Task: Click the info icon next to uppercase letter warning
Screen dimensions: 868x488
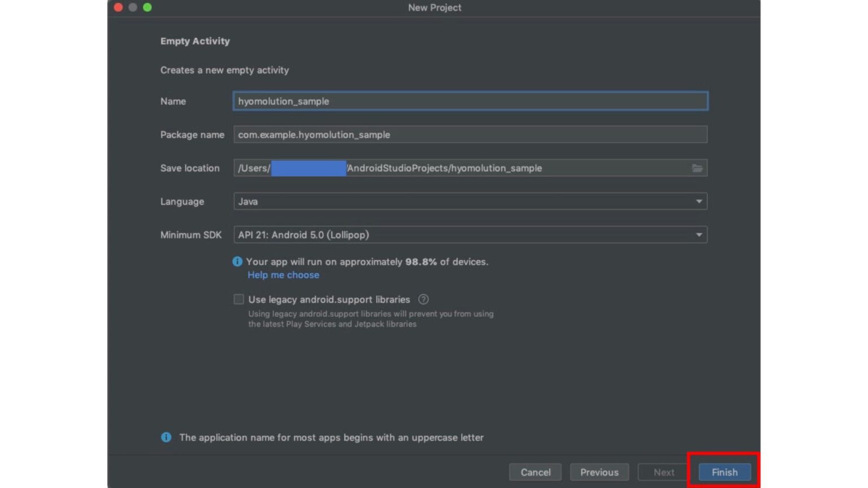Action: pos(166,437)
